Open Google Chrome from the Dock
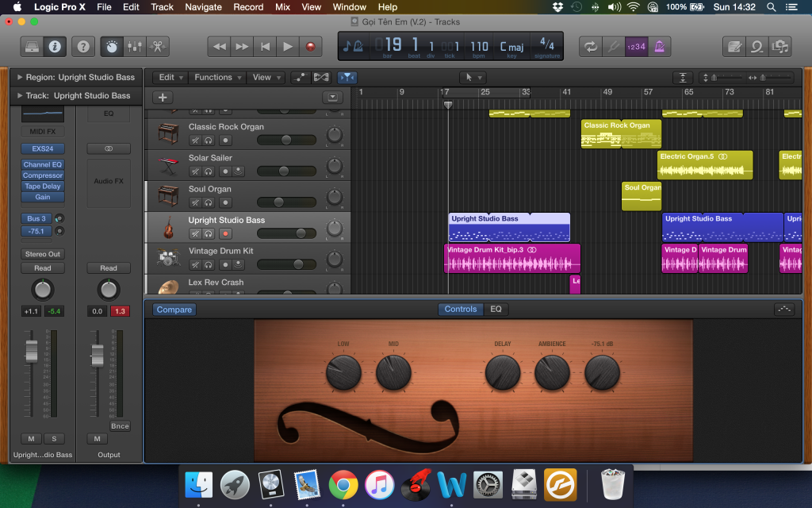This screenshot has width=812, height=508. [x=343, y=485]
